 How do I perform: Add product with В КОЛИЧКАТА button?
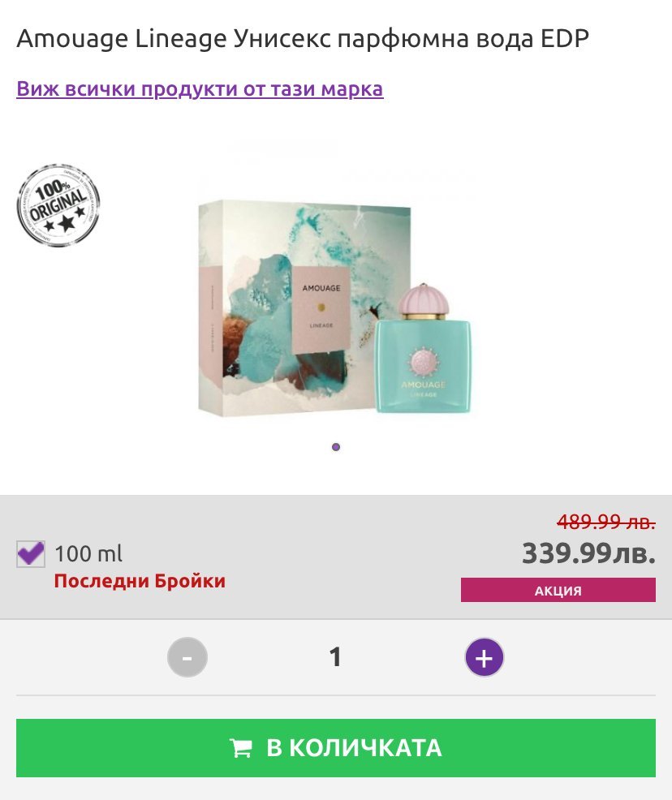tap(336, 748)
